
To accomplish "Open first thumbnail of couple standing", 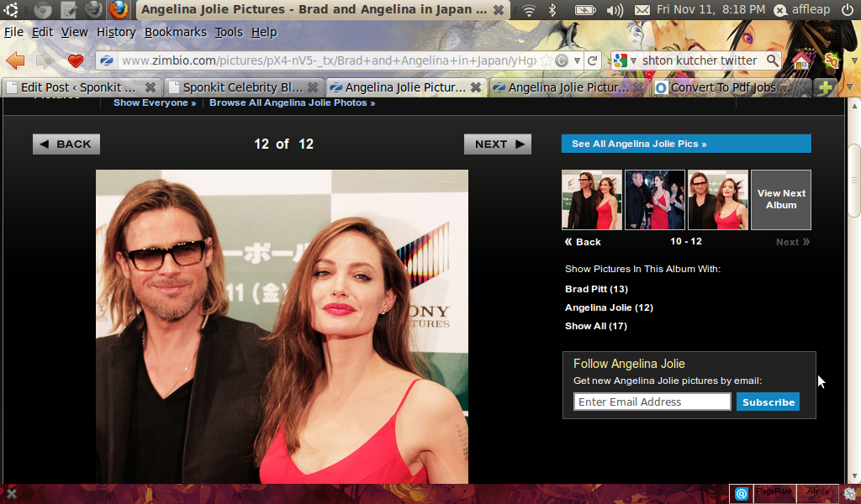I will (x=591, y=199).
